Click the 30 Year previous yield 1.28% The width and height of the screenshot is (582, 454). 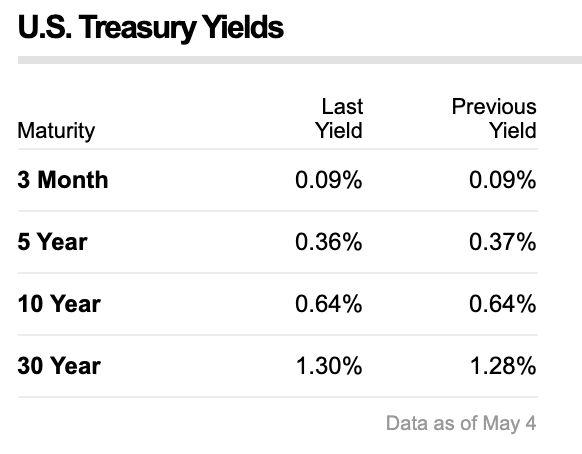click(x=503, y=366)
